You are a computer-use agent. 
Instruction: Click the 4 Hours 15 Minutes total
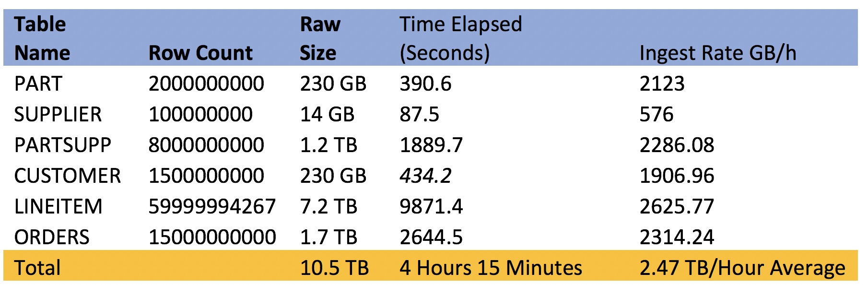pyautogui.click(x=491, y=268)
